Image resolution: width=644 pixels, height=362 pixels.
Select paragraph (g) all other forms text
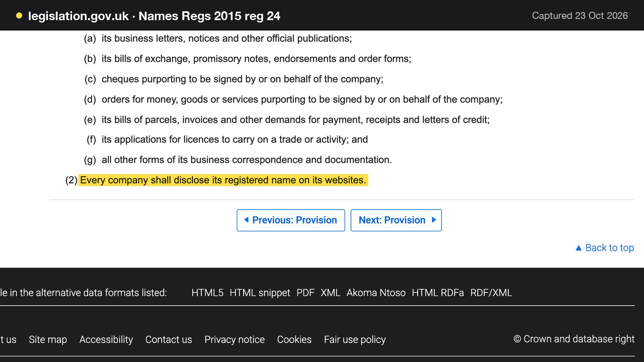point(247,160)
